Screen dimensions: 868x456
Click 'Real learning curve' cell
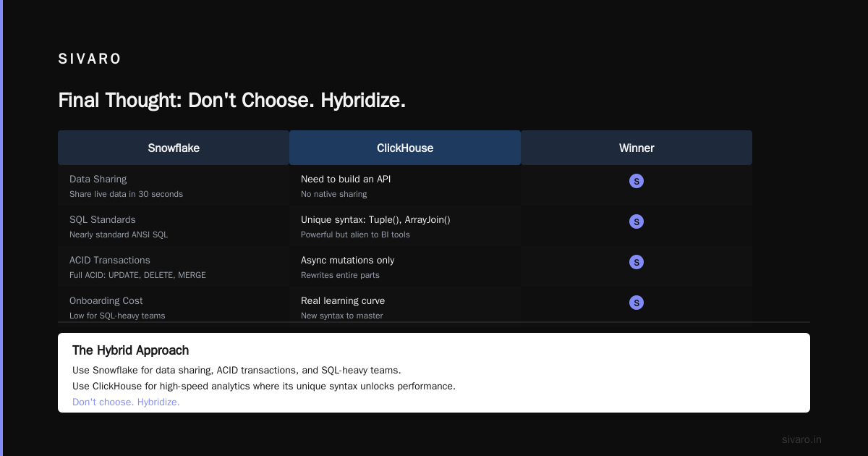coord(343,300)
